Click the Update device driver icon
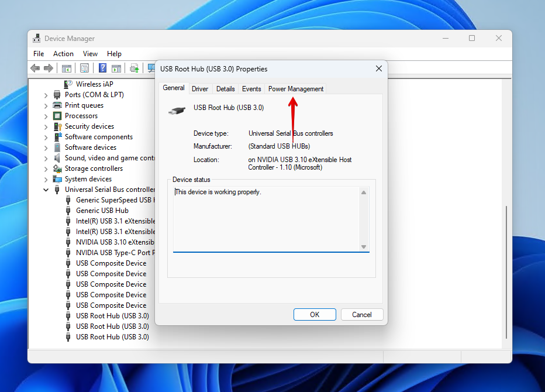The image size is (545, 392). pyautogui.click(x=134, y=68)
